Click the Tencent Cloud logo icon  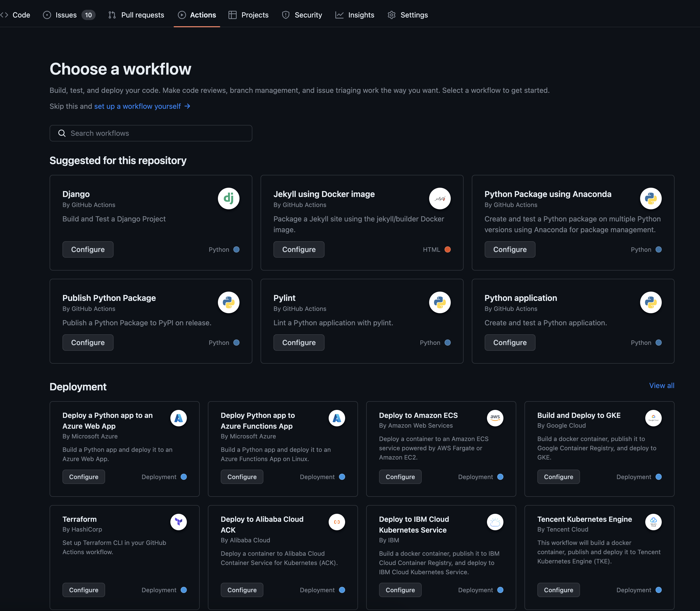pyautogui.click(x=653, y=522)
